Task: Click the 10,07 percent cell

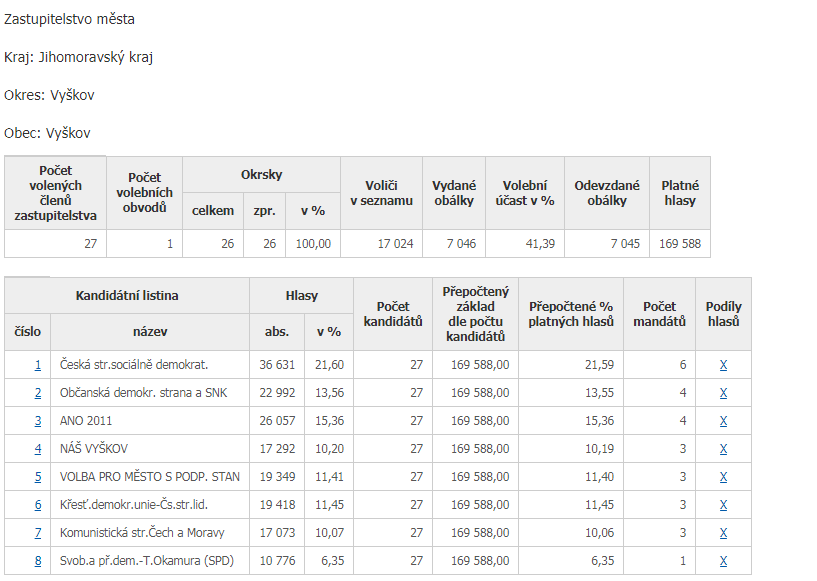Action: click(x=329, y=533)
